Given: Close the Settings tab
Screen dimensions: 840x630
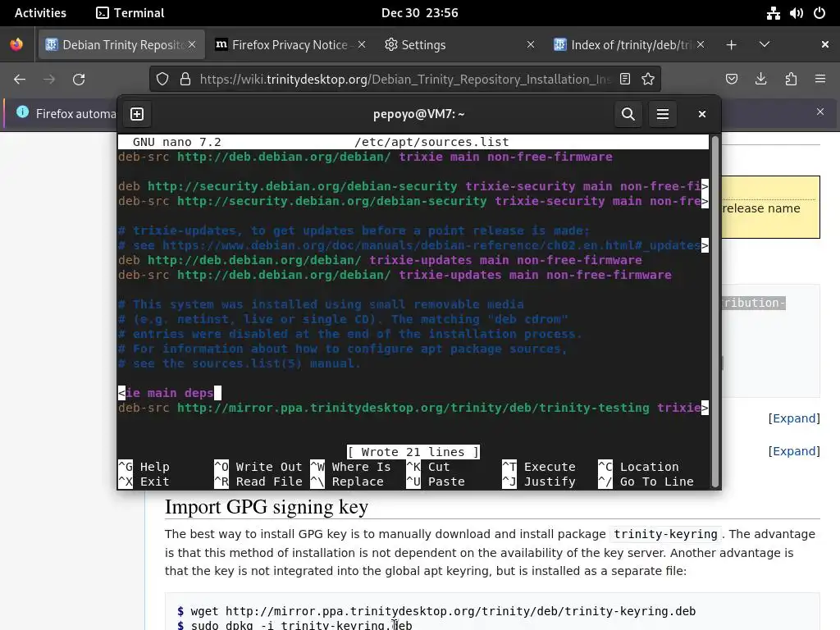Looking at the screenshot, I should pos(531,44).
